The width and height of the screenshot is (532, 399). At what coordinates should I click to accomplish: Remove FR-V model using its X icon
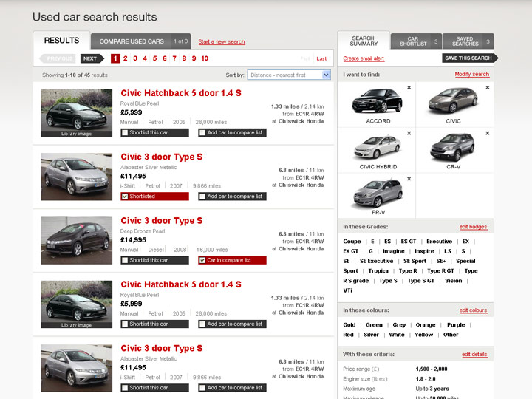pos(409,179)
